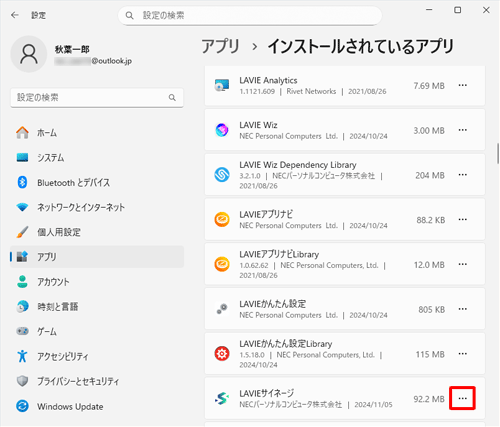Image resolution: width=500 pixels, height=427 pixels.
Task: Click the LAVIEアプリナビLibrary orange icon
Action: click(x=222, y=264)
